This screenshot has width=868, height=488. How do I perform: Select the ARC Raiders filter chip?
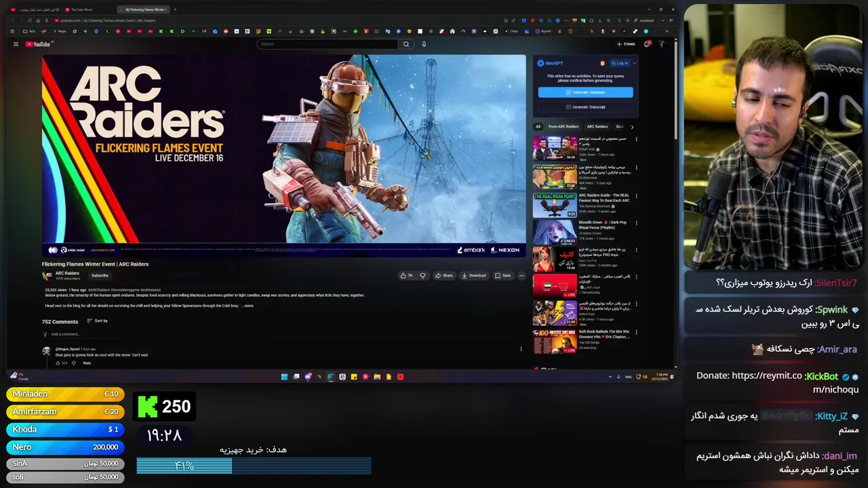597,127
